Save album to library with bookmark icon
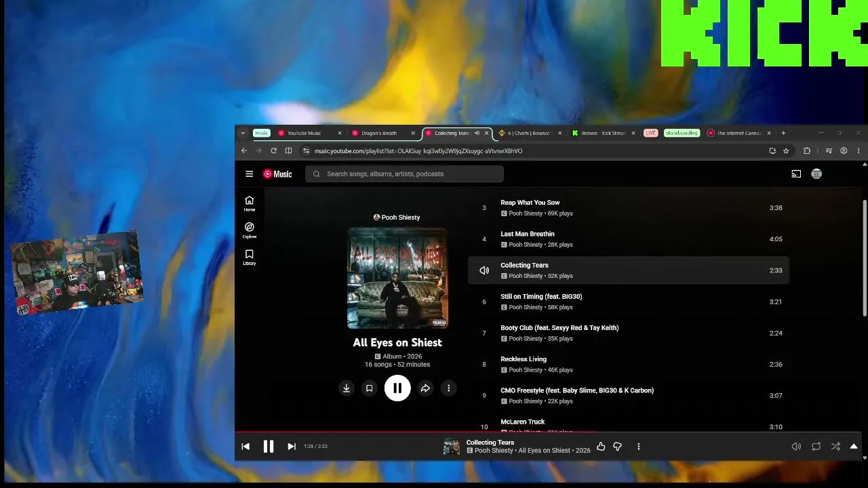This screenshot has width=868, height=488. tap(369, 388)
